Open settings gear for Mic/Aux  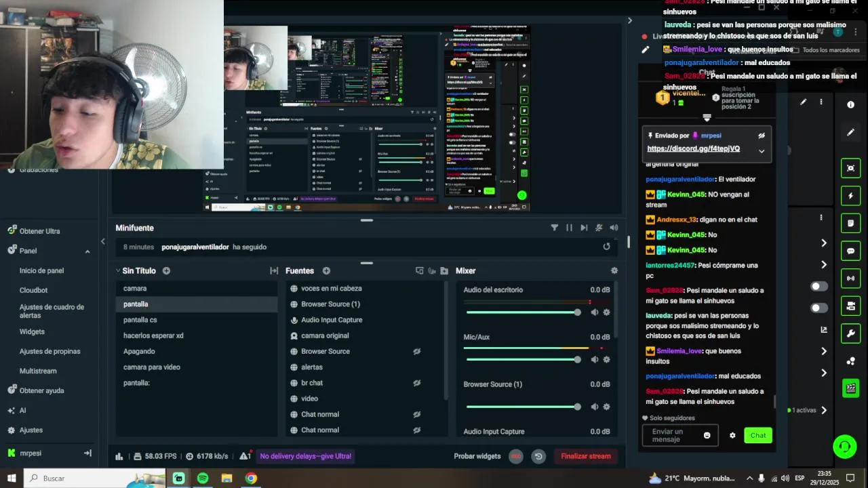tap(606, 359)
